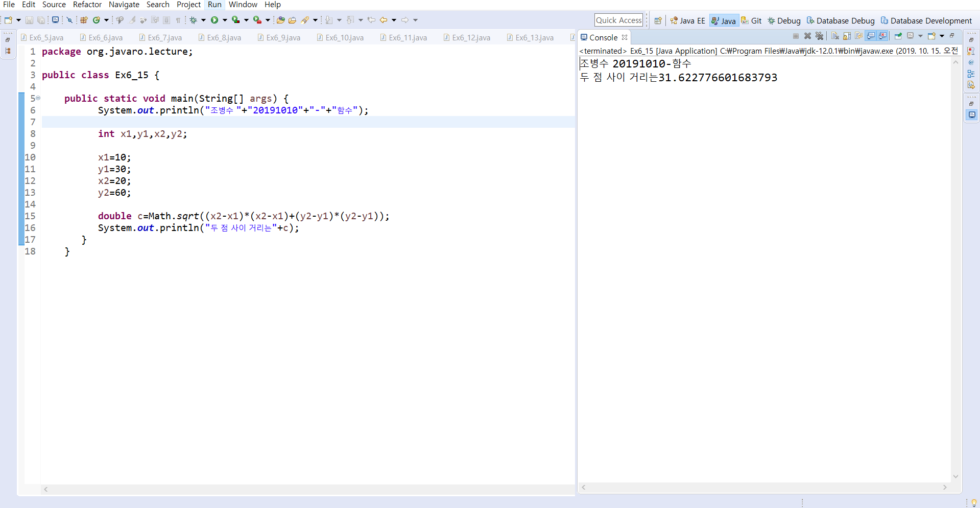Screen dimensions: 980x508
Task: Expand the Coverage launch dropdown
Action: (246, 20)
